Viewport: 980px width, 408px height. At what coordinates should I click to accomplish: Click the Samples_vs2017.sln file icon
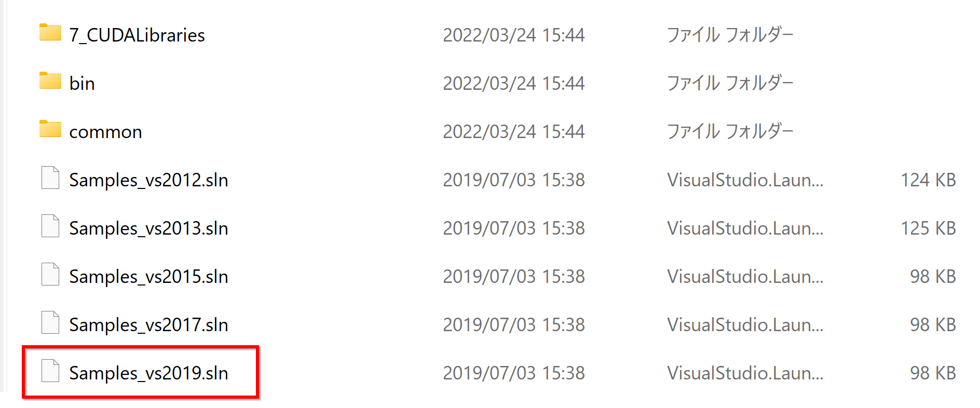coord(50,322)
